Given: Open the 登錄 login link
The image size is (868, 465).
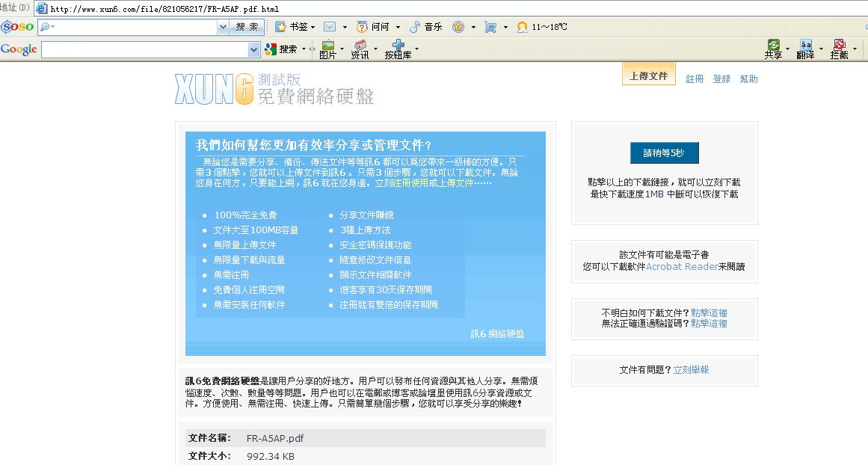Looking at the screenshot, I should [x=722, y=79].
